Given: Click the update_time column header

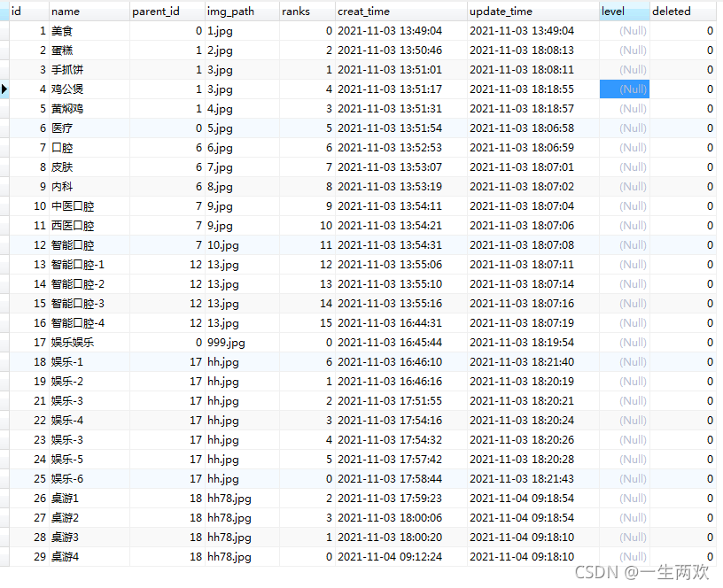Looking at the screenshot, I should (533, 11).
